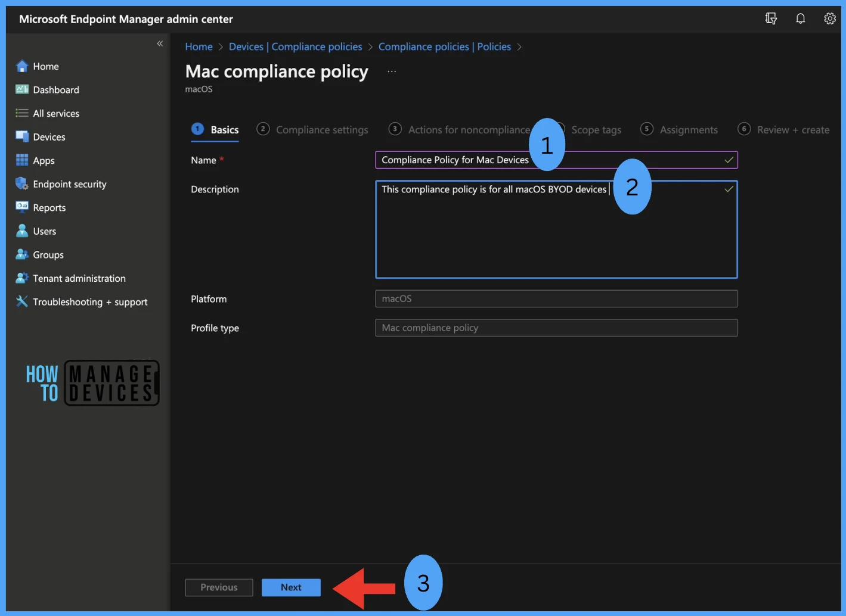Click the All services list icon

[22, 113]
